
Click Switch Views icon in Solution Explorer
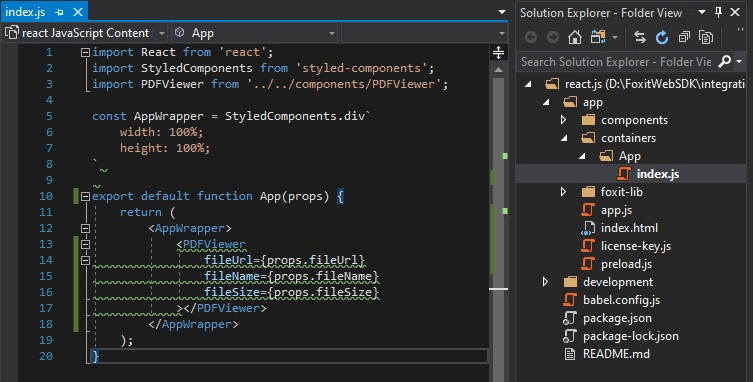(598, 37)
